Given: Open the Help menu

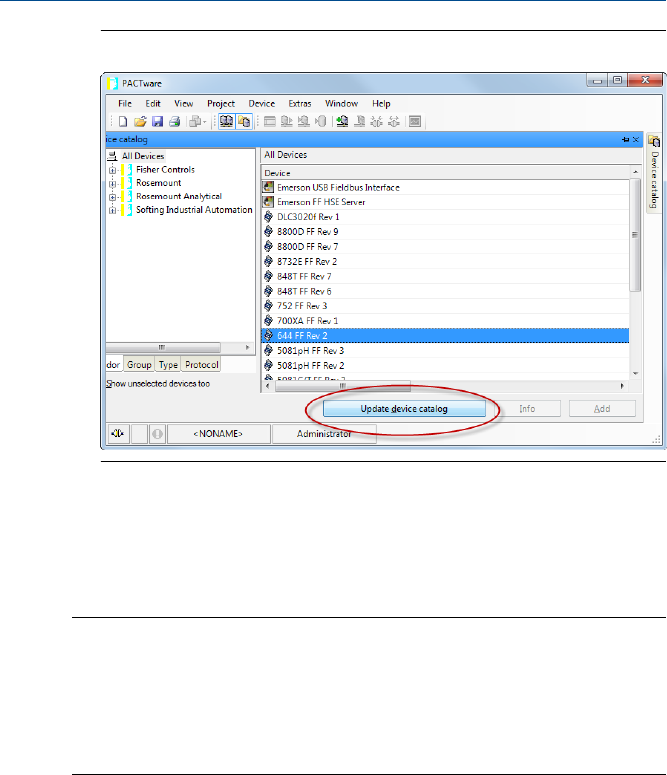Looking at the screenshot, I should 381,104.
